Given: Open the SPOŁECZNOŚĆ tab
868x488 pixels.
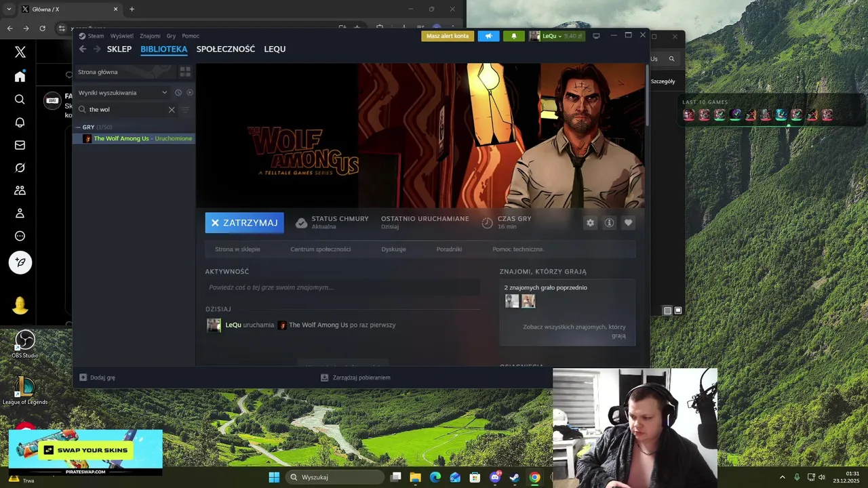Looking at the screenshot, I should 226,49.
